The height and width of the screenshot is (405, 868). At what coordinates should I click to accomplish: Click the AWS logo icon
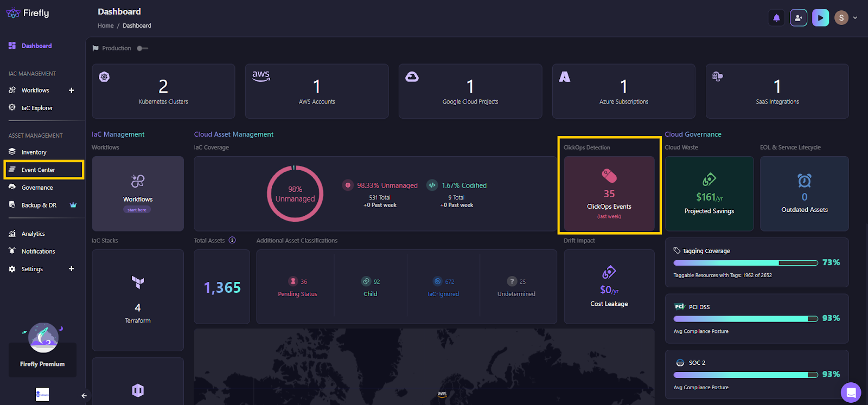261,76
